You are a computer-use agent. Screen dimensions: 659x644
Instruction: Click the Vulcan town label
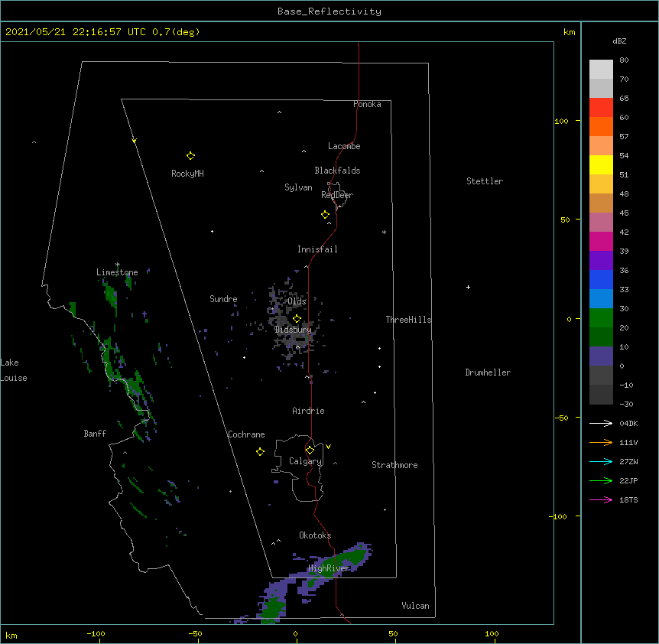[415, 606]
